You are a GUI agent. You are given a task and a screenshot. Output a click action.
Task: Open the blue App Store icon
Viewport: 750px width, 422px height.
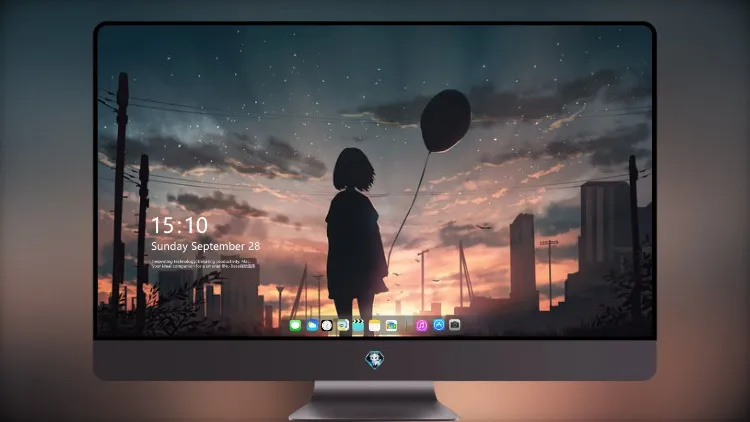point(439,325)
